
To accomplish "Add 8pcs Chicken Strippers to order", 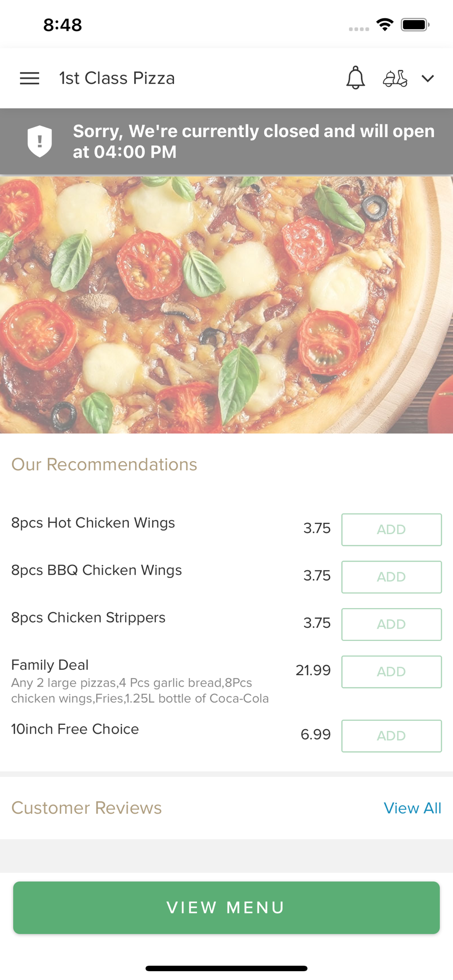I will (391, 624).
